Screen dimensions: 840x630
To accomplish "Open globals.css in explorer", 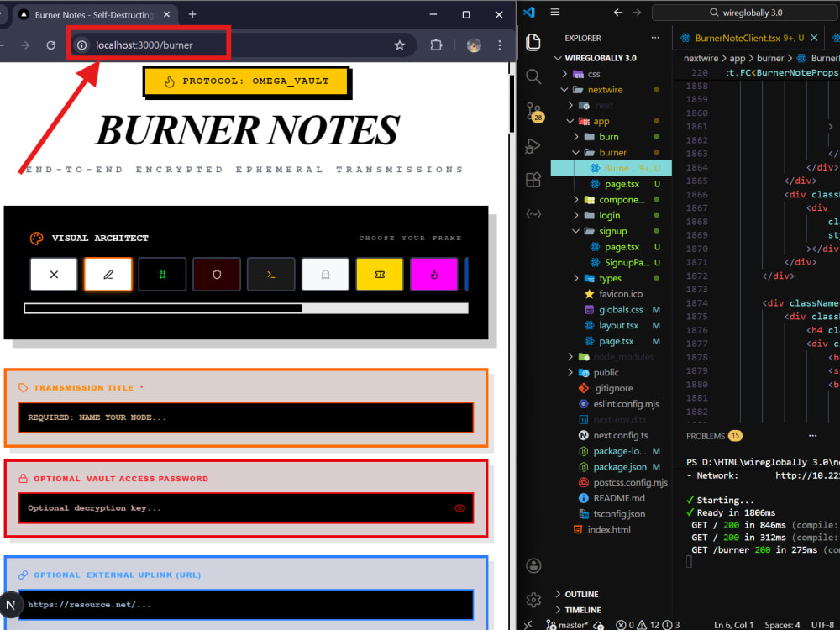I will point(621,310).
